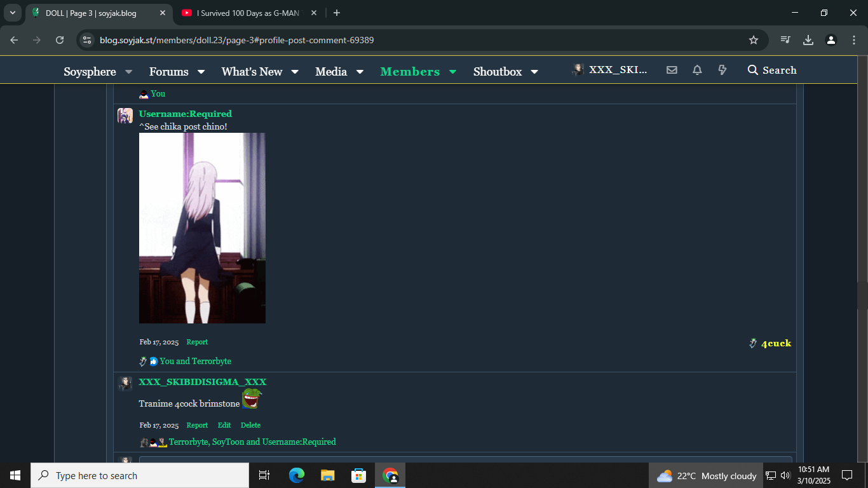Click the XXX_SKI... account avatar in navbar

578,70
